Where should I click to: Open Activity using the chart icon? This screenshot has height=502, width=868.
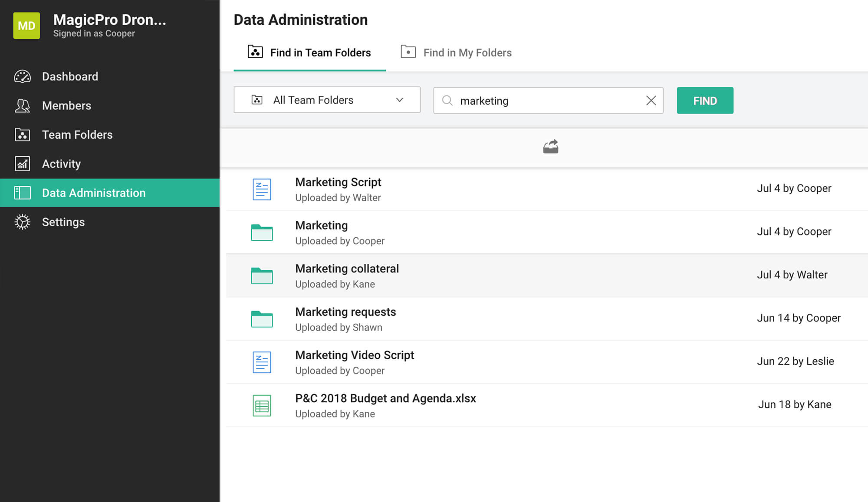click(x=23, y=164)
